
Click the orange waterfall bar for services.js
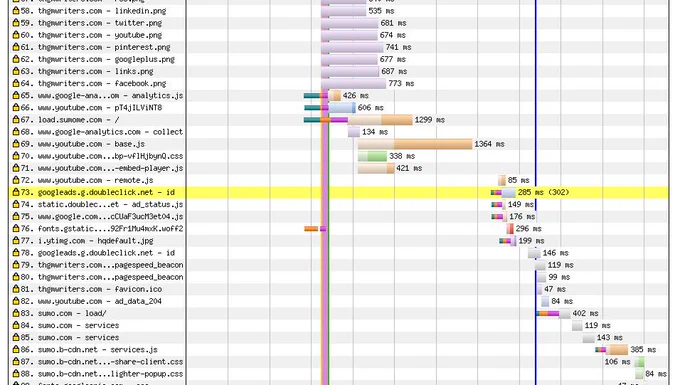(617, 349)
